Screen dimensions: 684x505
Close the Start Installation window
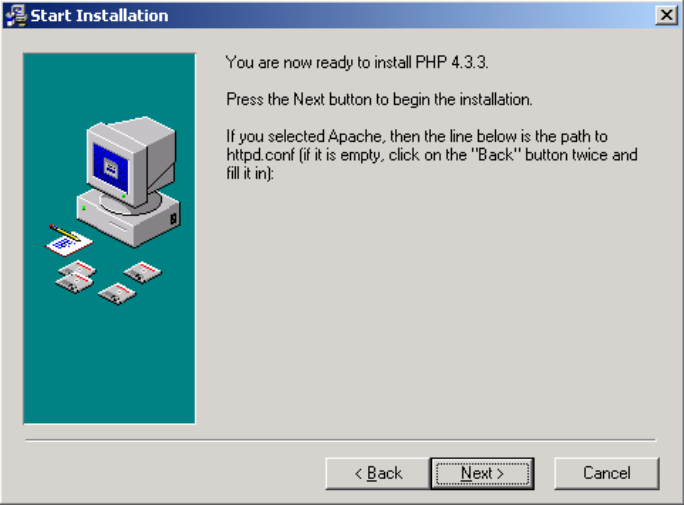coord(666,15)
